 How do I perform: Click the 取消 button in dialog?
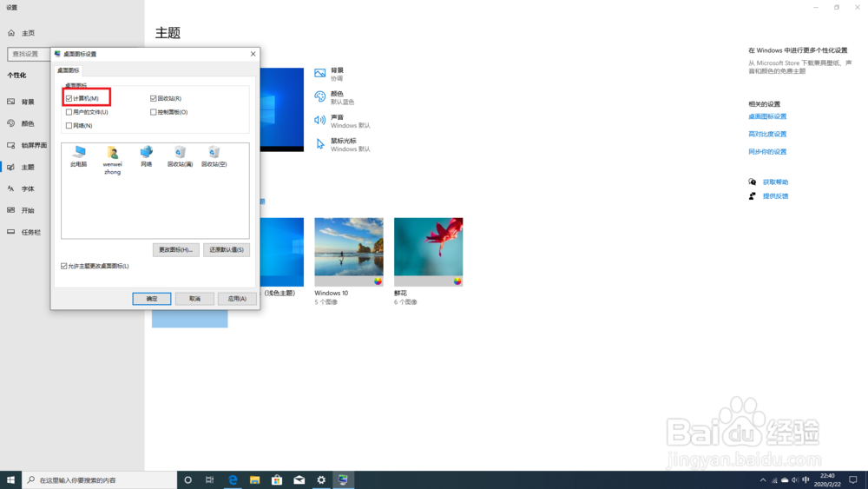pos(194,299)
